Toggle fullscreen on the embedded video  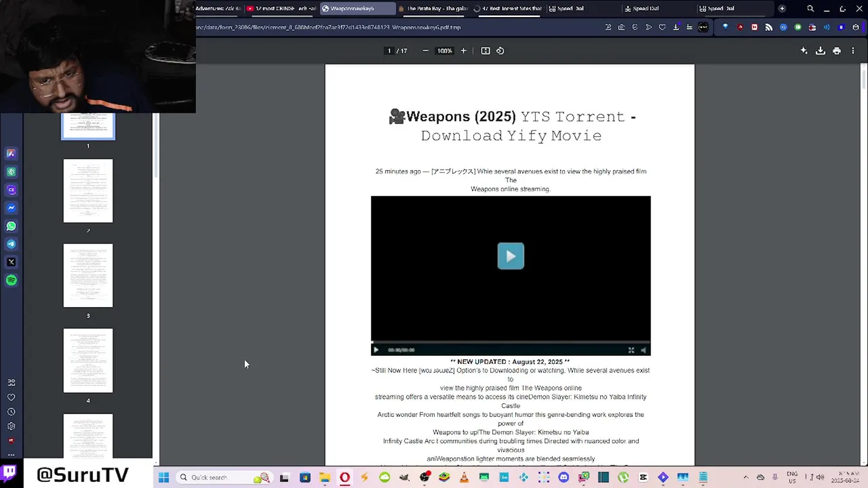point(631,350)
